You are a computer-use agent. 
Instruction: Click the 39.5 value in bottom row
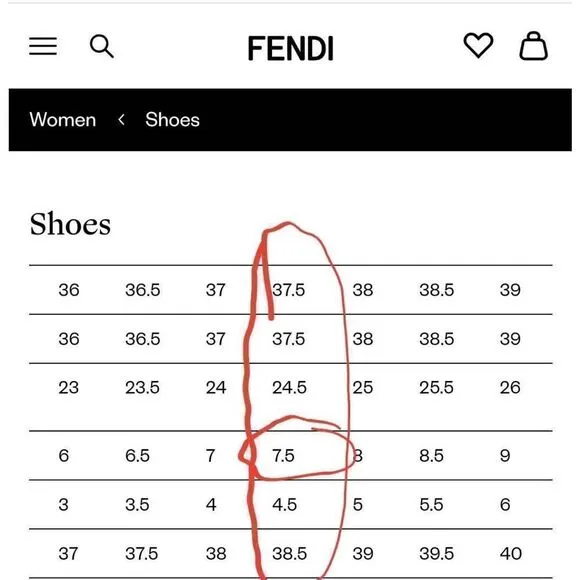tap(437, 554)
